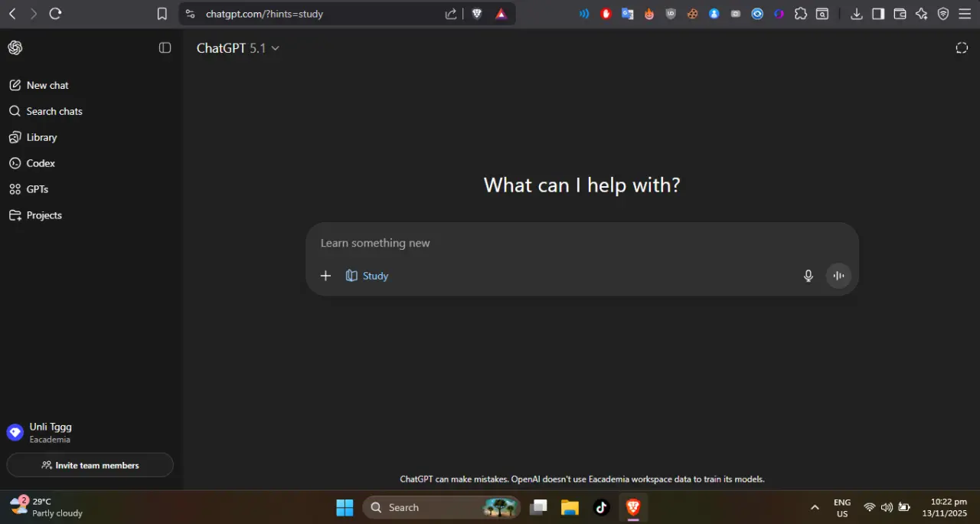Open the Brave Wallet
Image resolution: width=980 pixels, height=524 pixels.
(x=900, y=14)
